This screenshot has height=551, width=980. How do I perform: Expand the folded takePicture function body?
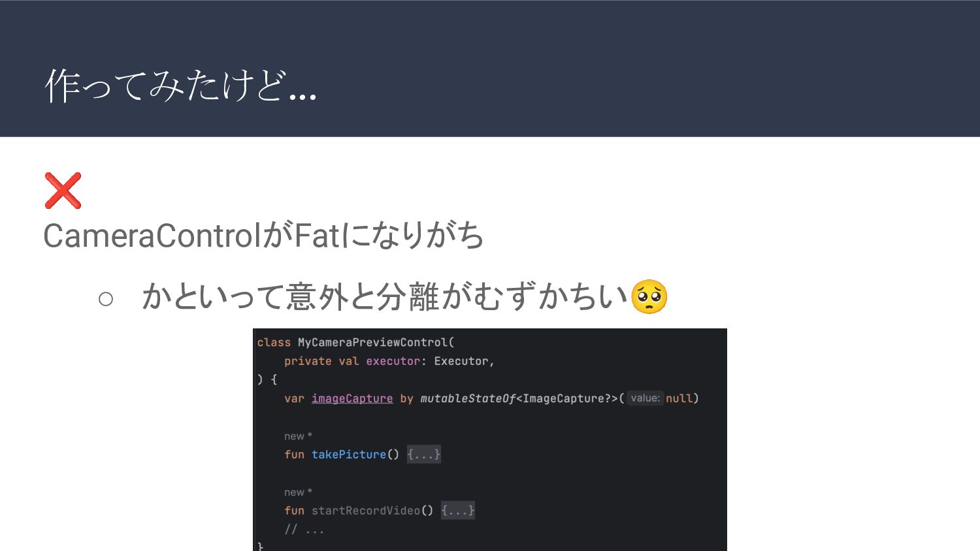pyautogui.click(x=423, y=454)
